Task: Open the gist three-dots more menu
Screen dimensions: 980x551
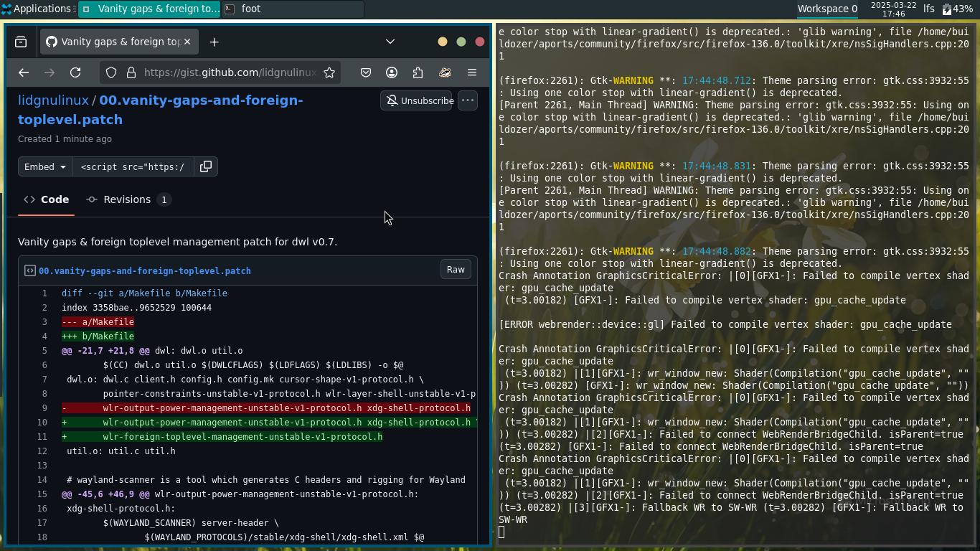Action: point(468,100)
